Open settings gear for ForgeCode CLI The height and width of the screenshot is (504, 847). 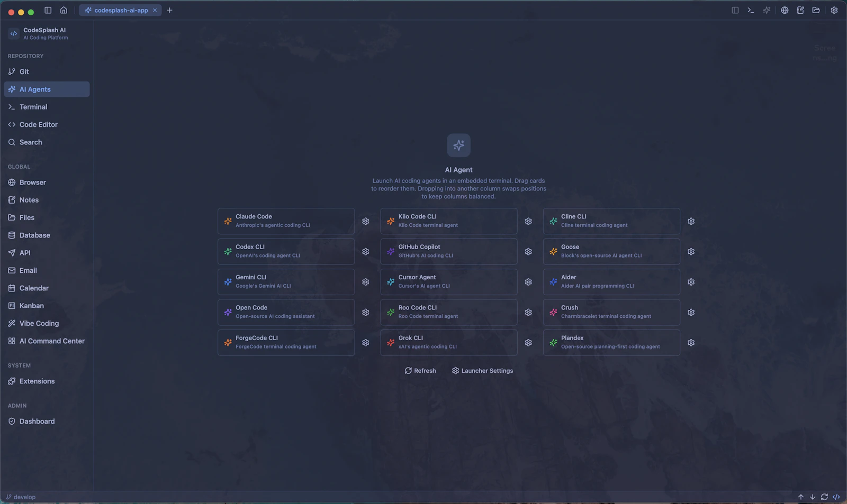[366, 343]
